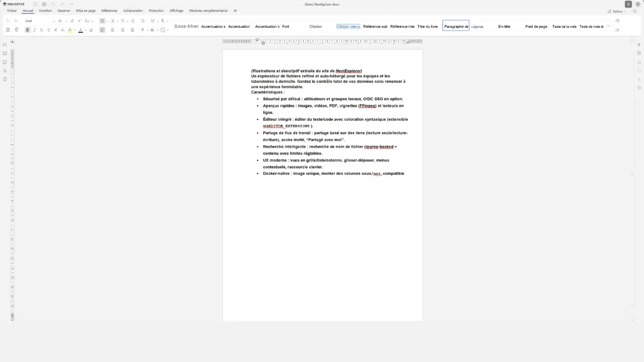This screenshot has height=362, width=644.
Task: Open the font size 12 dropdown
Action: [66, 21]
